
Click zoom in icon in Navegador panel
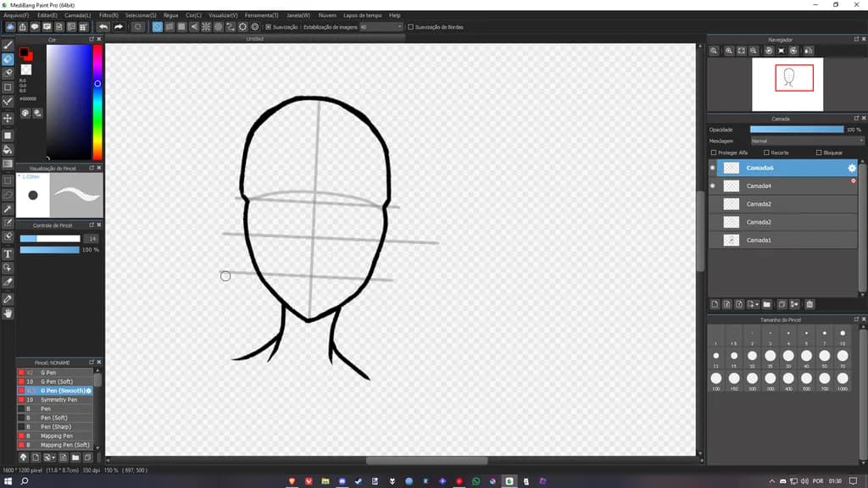pos(729,50)
